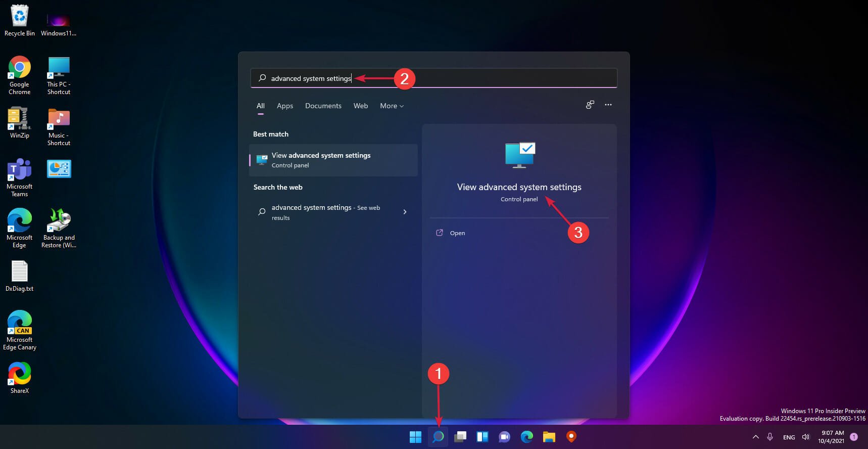Open File Explorer from the taskbar

(x=549, y=437)
